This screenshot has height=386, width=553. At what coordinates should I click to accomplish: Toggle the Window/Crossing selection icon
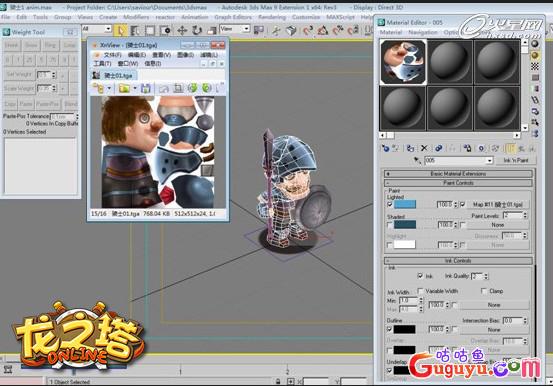tap(165, 30)
